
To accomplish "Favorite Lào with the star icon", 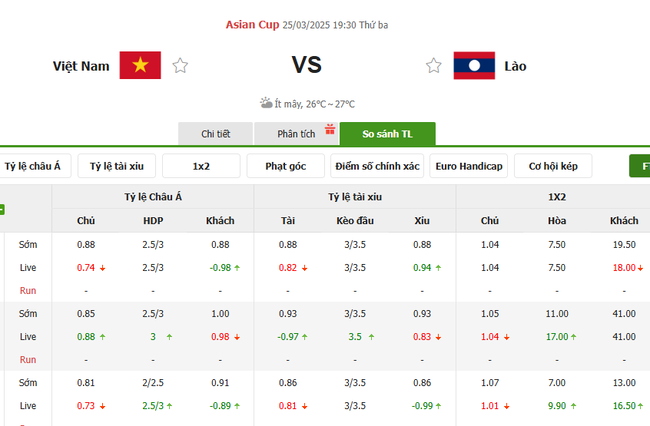I will click(434, 66).
